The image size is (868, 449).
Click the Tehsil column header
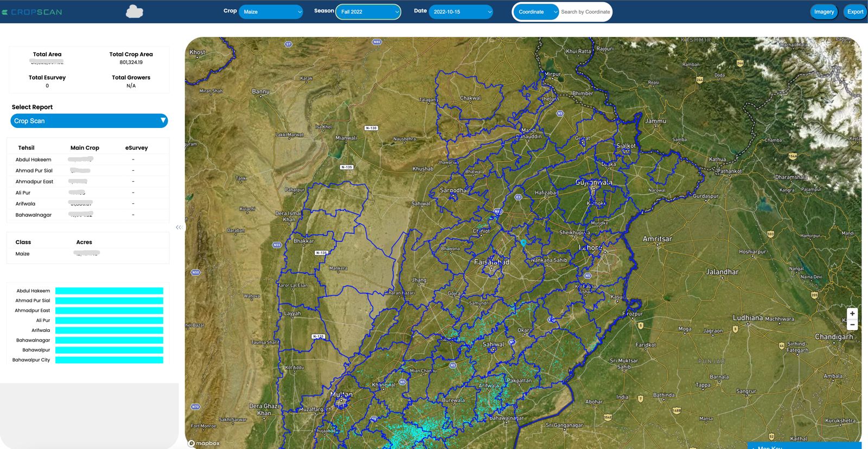[x=26, y=147]
